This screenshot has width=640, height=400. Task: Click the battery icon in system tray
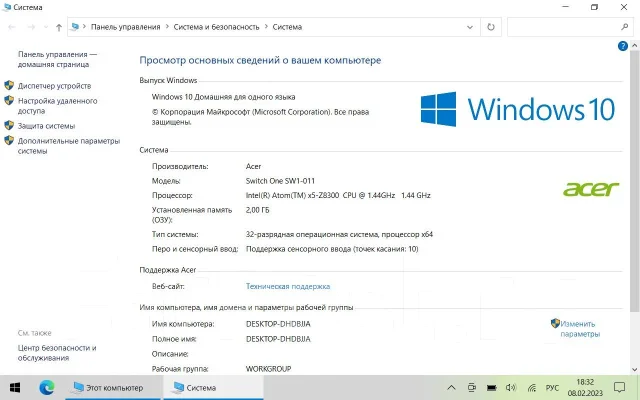point(491,387)
